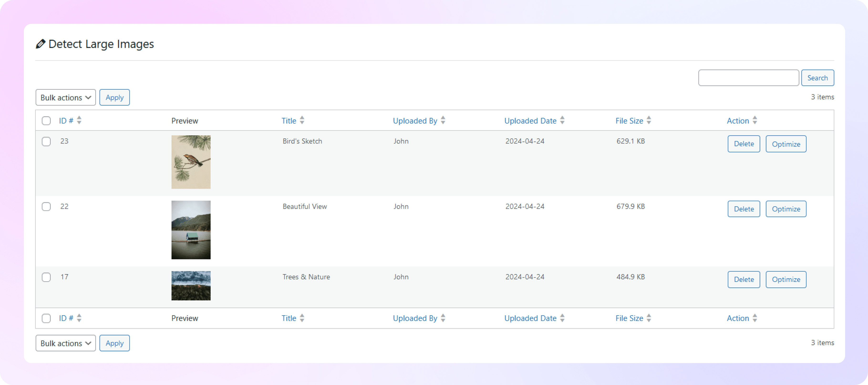The height and width of the screenshot is (385, 868).
Task: Click the ID # header link at top
Action: point(66,121)
